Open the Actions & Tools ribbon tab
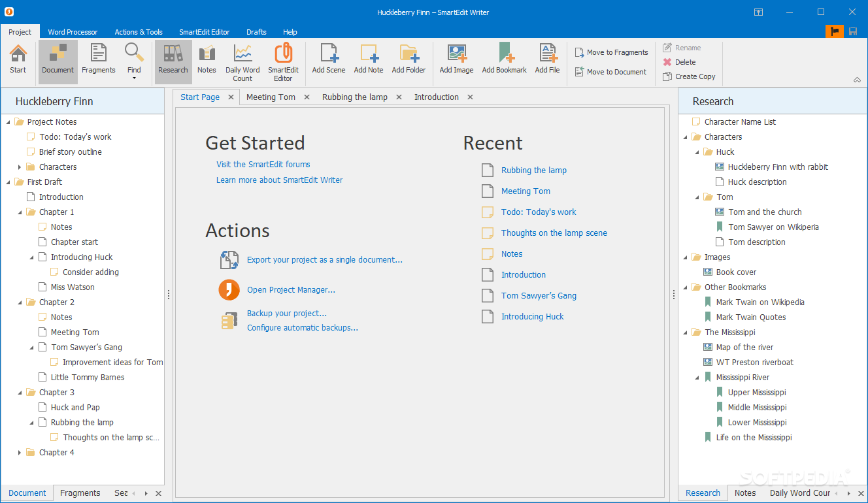This screenshot has width=868, height=503. pos(139,32)
